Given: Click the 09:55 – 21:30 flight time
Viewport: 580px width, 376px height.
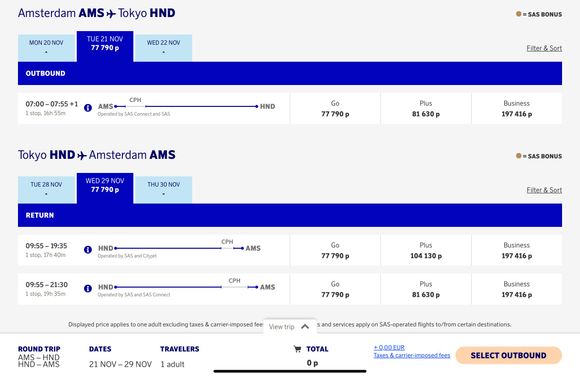Looking at the screenshot, I should (47, 285).
